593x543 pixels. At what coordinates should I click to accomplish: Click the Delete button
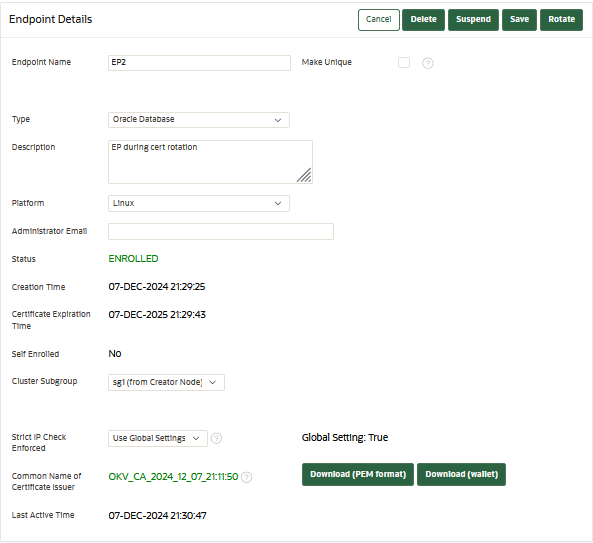coord(423,20)
